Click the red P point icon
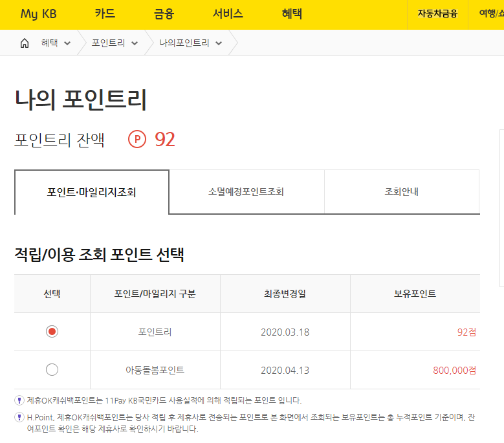 pyautogui.click(x=137, y=140)
